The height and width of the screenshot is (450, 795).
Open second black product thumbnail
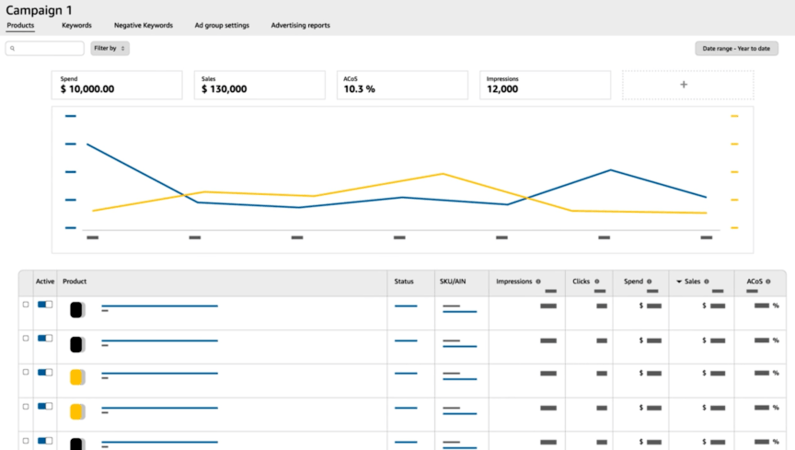(x=77, y=345)
